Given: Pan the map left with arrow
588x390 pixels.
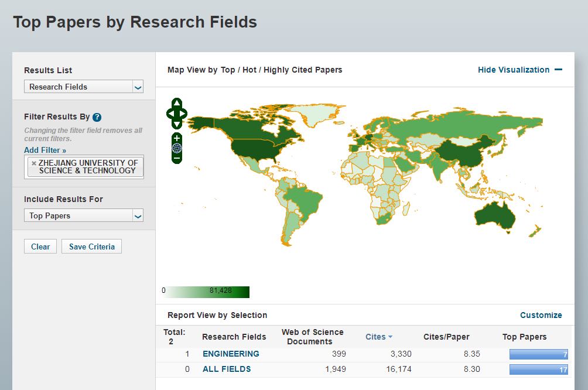Looking at the screenshot, I should point(170,114).
